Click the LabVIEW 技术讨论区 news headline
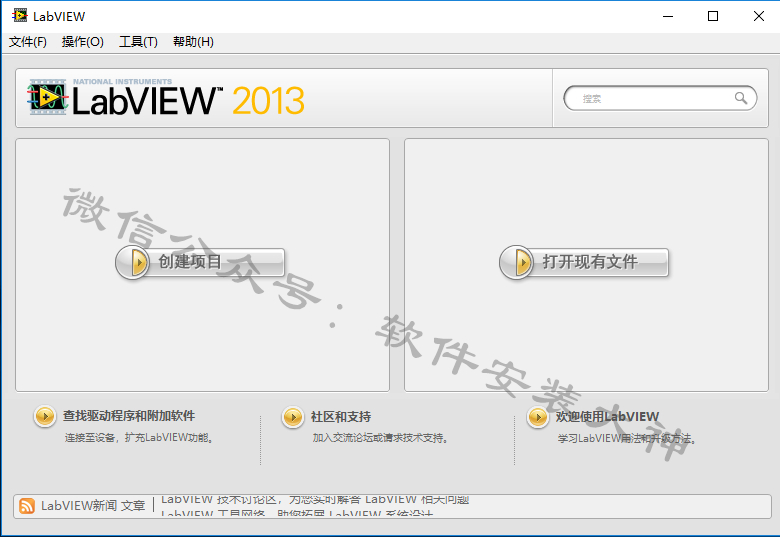The width and height of the screenshot is (780, 537). pyautogui.click(x=315, y=499)
